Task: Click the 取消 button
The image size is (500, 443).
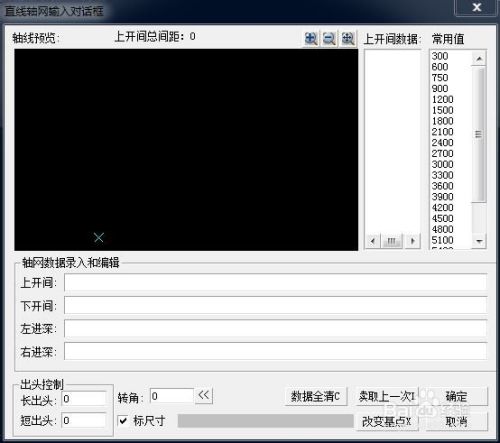Action: tap(456, 422)
